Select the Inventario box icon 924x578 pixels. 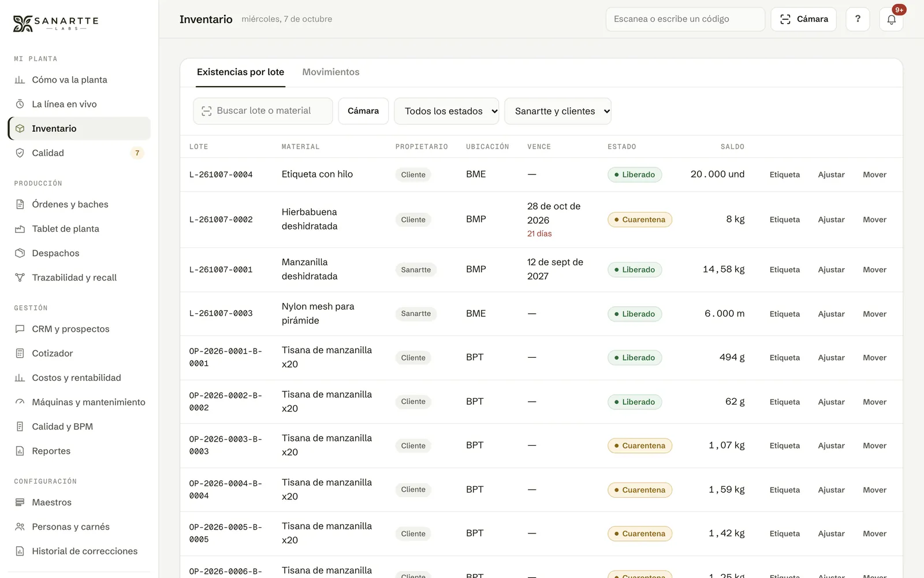[20, 128]
